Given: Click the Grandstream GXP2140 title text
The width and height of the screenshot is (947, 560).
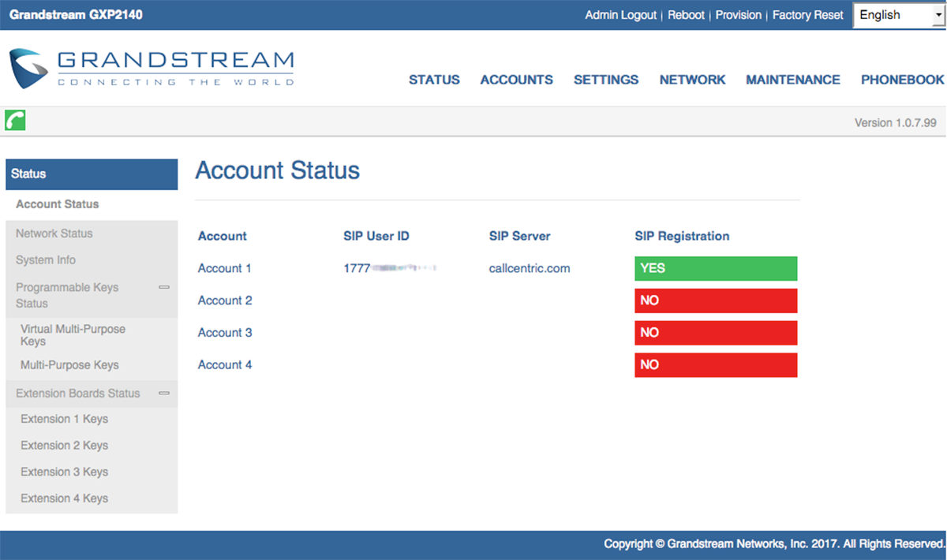Looking at the screenshot, I should pos(76,15).
